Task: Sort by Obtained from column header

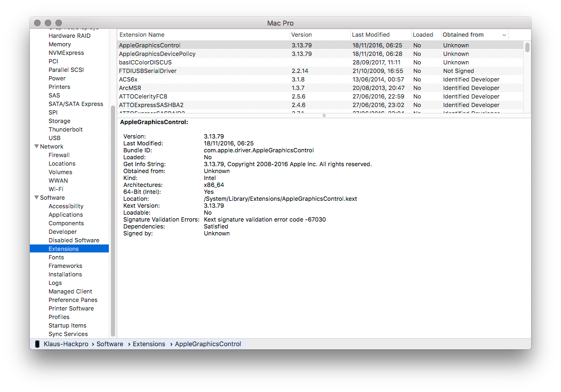Action: [x=475, y=35]
